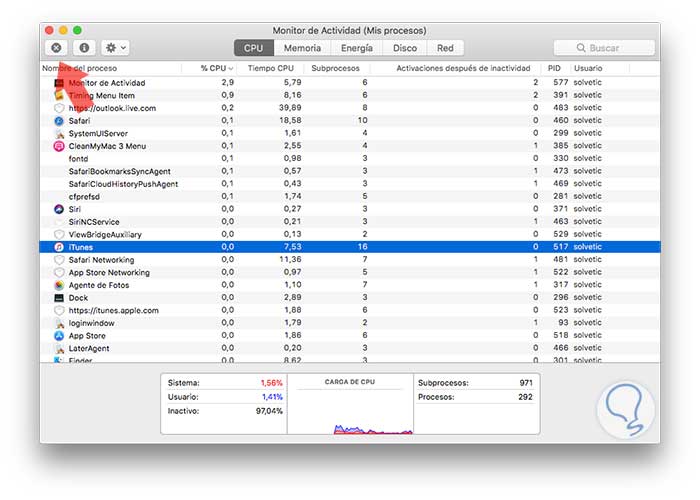
Task: Click the Timing Menu Item name
Action: [x=101, y=96]
